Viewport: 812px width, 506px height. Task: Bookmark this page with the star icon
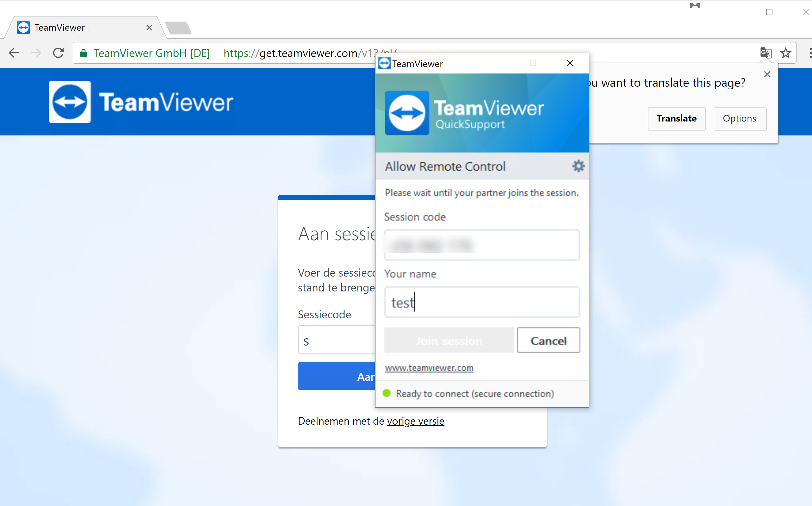(x=785, y=53)
